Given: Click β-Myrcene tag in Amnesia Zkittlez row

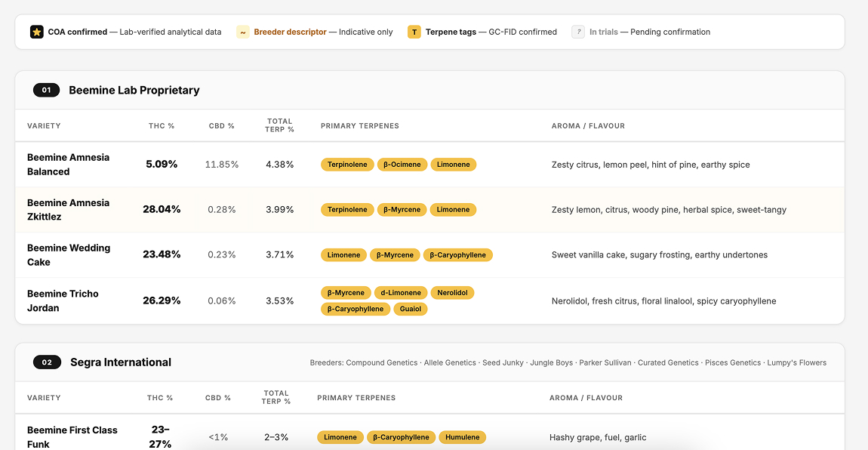Looking at the screenshot, I should [402, 210].
